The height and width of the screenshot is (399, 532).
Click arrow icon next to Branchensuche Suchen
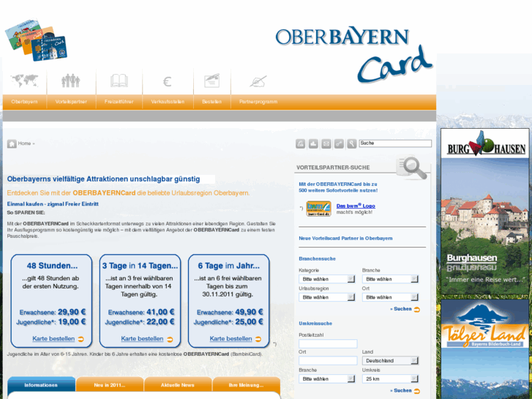coord(417,310)
